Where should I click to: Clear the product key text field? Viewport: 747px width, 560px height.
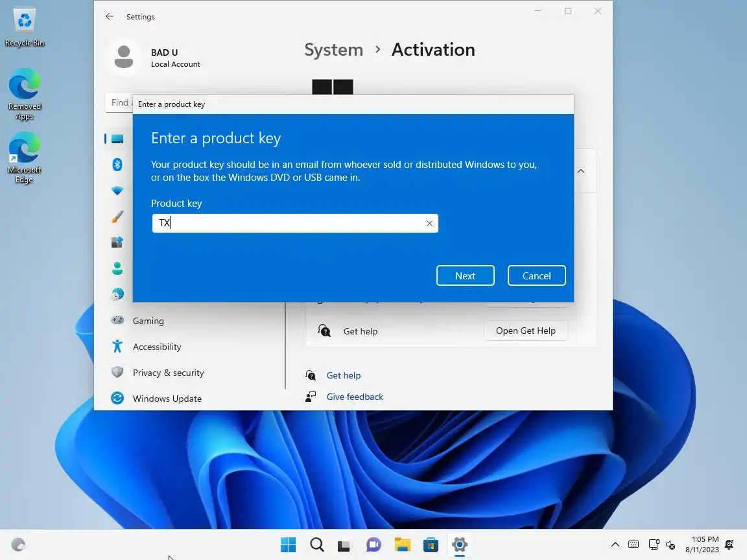(x=429, y=224)
